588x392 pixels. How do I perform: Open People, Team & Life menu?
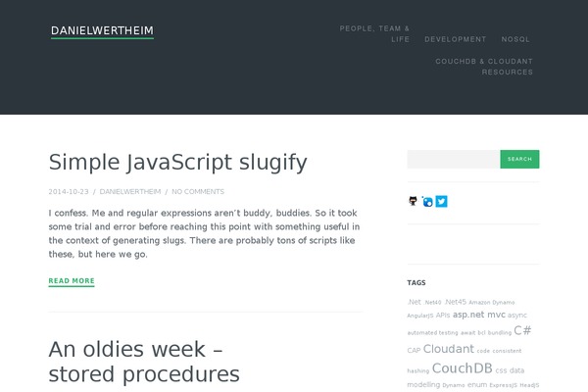click(374, 33)
